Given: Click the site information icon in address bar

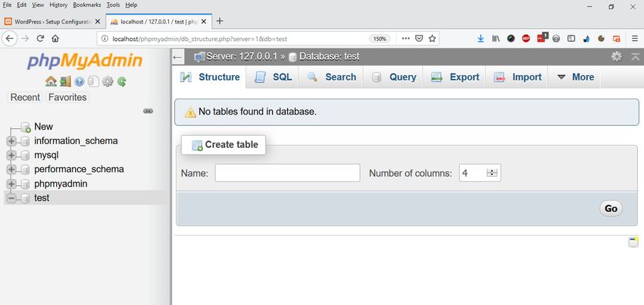Looking at the screenshot, I should [x=105, y=39].
